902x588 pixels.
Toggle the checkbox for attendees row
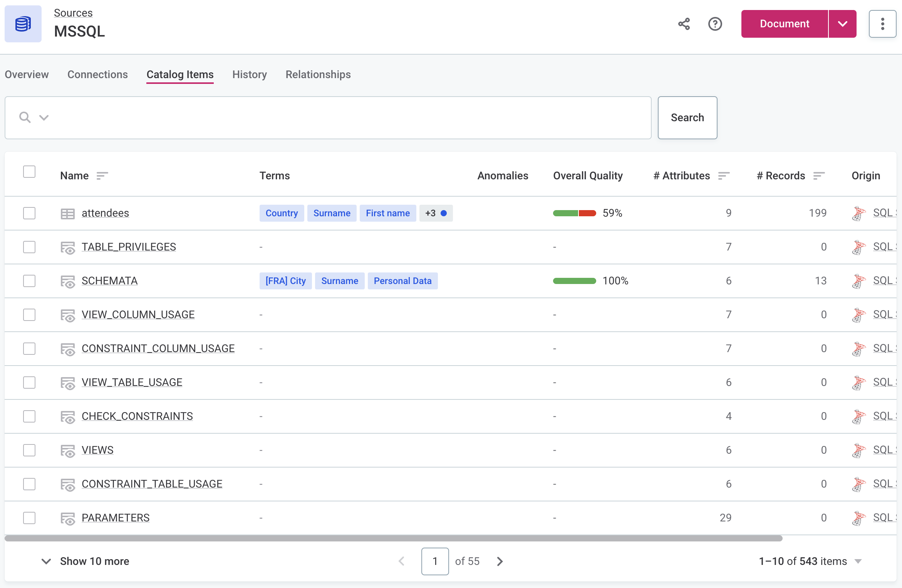pos(30,213)
